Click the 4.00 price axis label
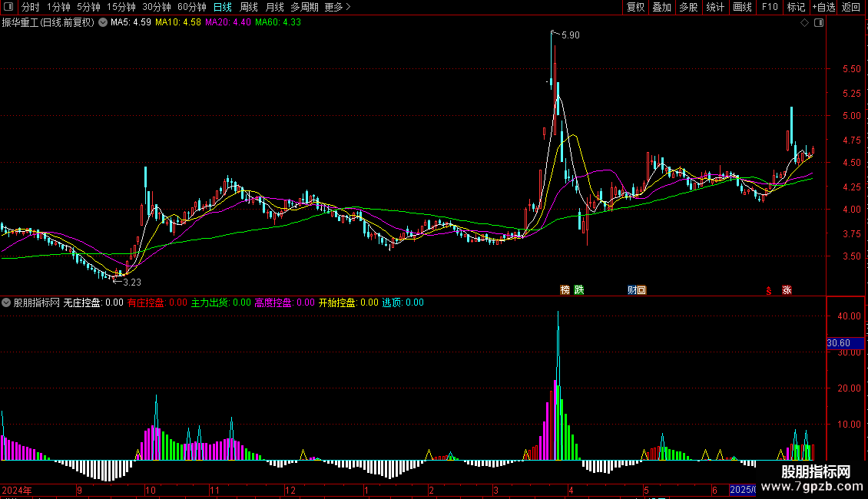 pyautogui.click(x=851, y=210)
